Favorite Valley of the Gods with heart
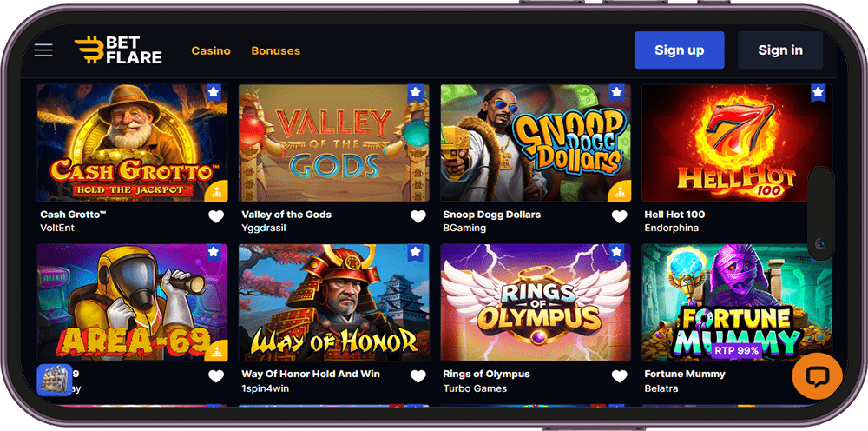868x431 pixels. point(418,216)
